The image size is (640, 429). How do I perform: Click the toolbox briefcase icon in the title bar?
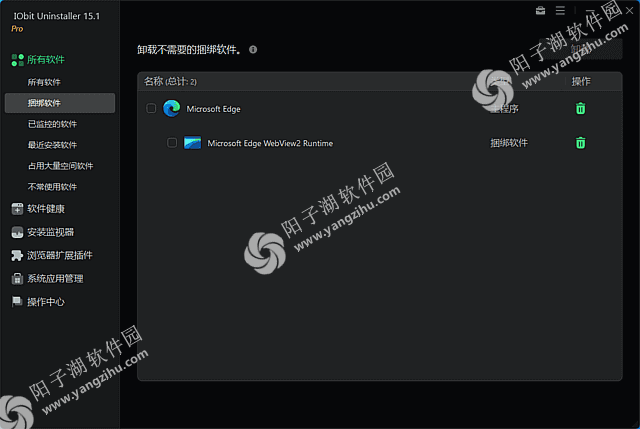click(x=540, y=11)
